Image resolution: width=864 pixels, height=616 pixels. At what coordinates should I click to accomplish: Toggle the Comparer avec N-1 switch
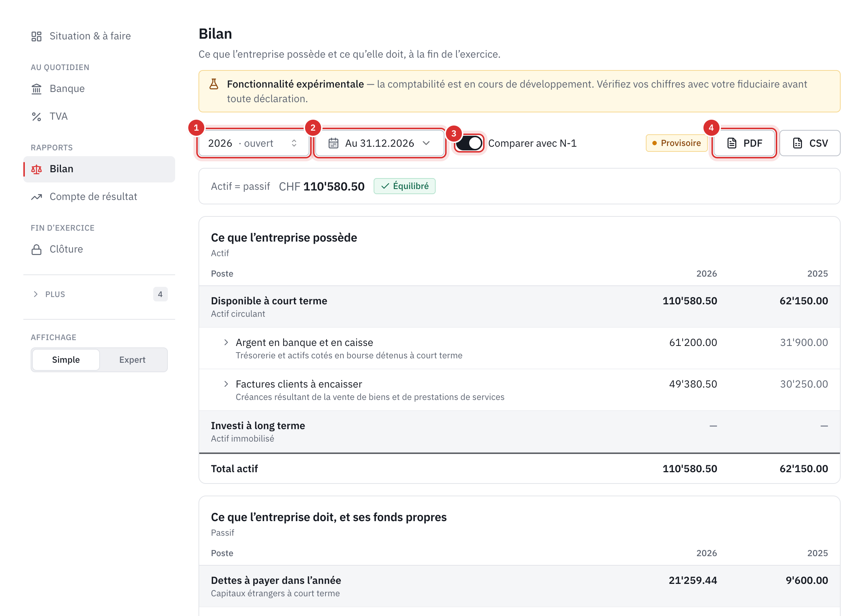[x=469, y=143]
